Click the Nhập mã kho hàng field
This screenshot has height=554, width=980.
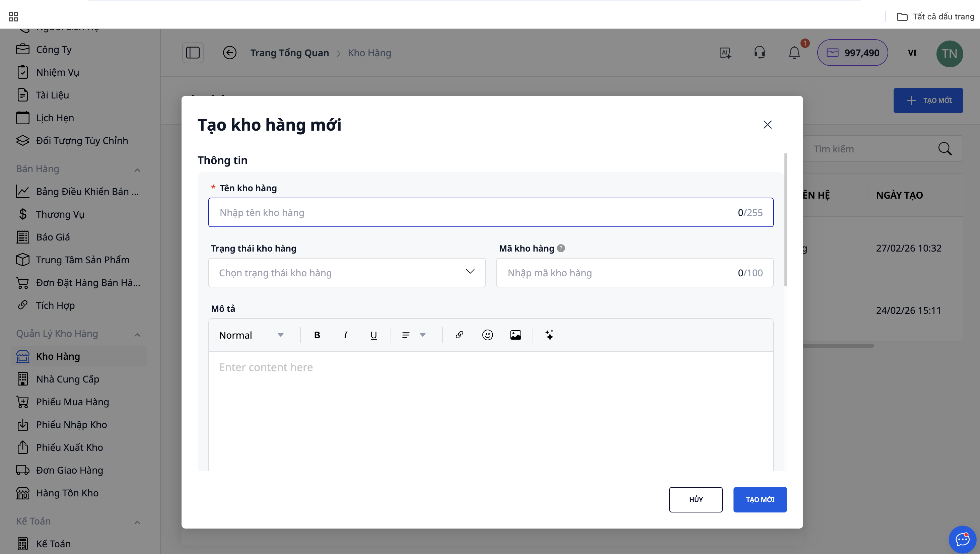616,272
